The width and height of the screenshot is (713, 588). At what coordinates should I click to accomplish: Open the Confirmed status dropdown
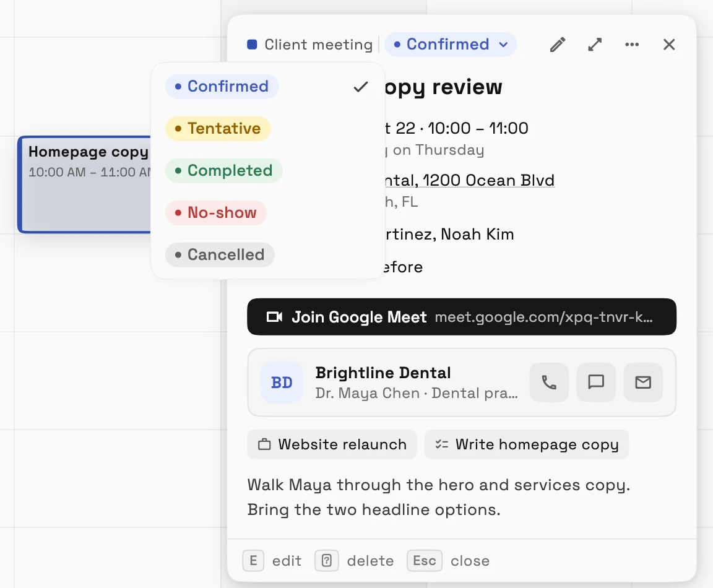(x=450, y=45)
